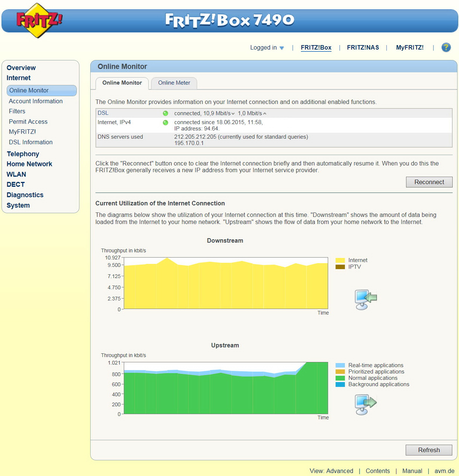Open the WLAN menu section

tap(16, 174)
